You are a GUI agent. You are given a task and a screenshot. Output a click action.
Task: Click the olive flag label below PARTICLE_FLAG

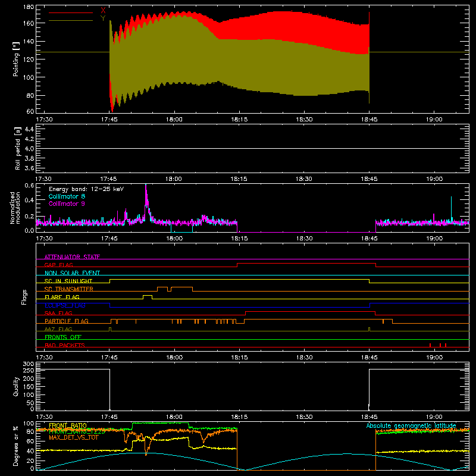(58, 329)
